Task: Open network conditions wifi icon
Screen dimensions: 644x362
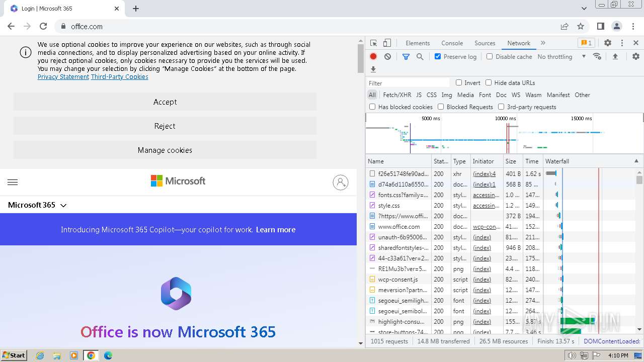Action: tap(597, 57)
